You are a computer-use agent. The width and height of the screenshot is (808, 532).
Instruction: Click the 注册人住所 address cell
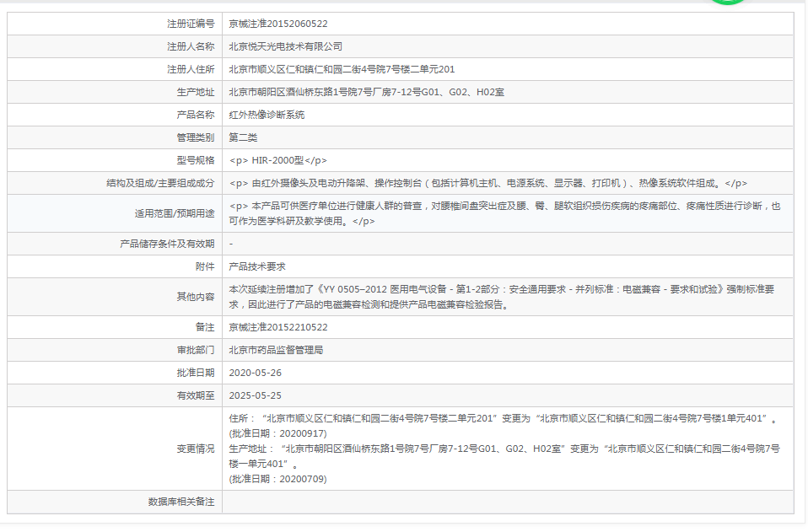(x=337, y=70)
